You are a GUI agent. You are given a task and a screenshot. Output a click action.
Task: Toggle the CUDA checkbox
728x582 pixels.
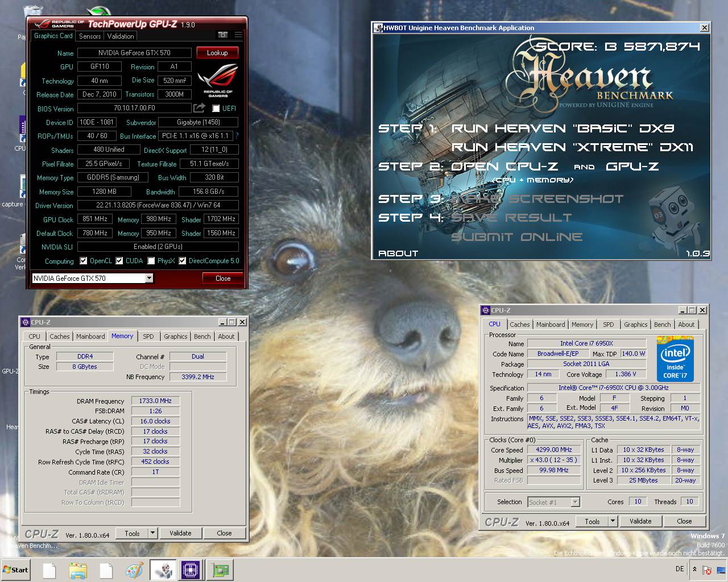pyautogui.click(x=119, y=261)
